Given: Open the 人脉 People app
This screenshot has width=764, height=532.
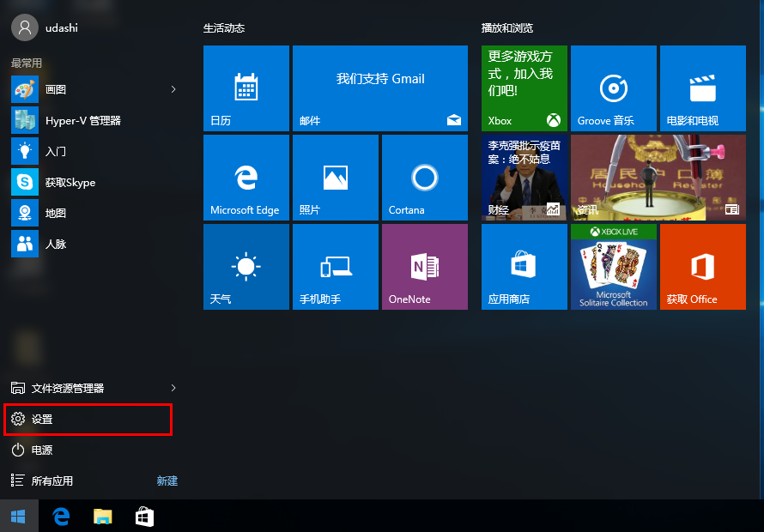Looking at the screenshot, I should (x=93, y=244).
